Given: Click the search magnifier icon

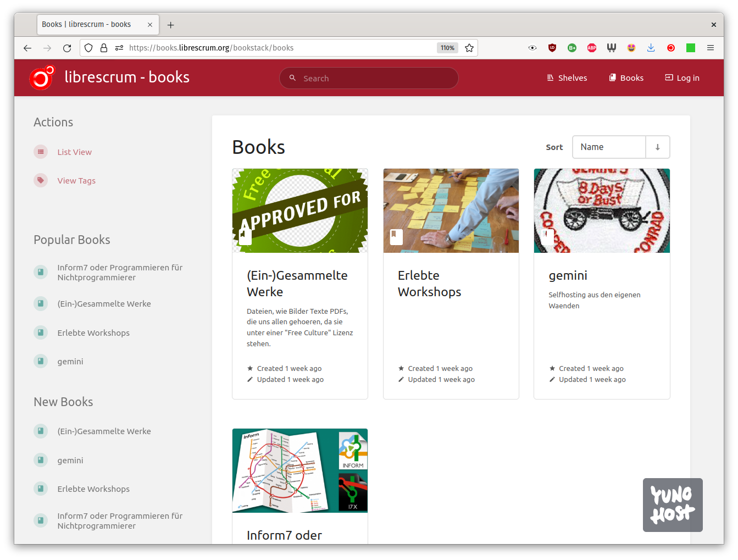Looking at the screenshot, I should click(x=293, y=78).
